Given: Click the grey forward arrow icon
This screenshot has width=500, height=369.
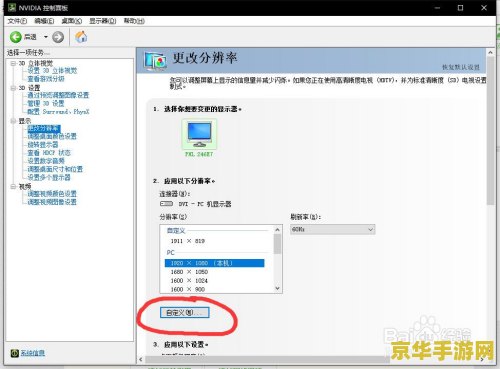Looking at the screenshot, I should coord(58,37).
